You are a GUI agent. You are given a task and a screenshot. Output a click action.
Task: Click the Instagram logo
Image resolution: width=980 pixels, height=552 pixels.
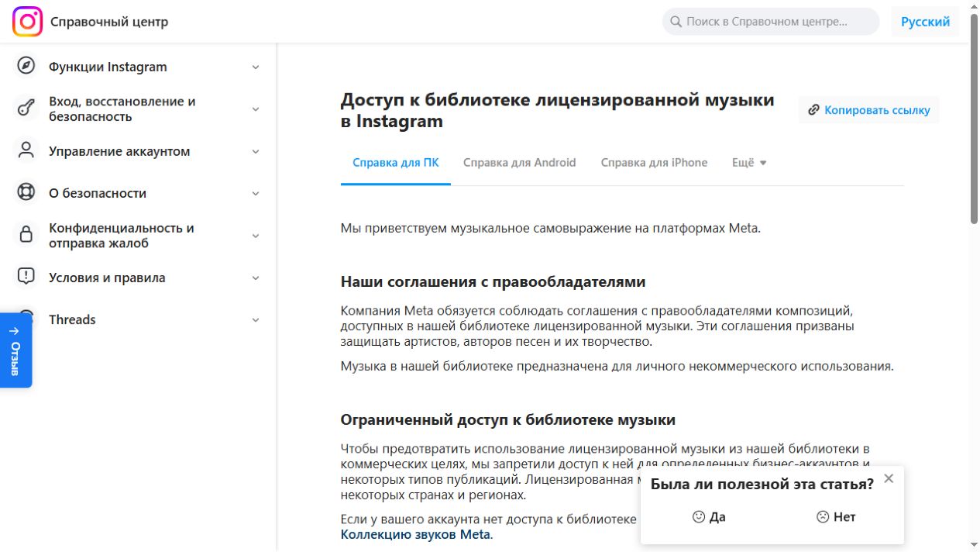pos(27,22)
